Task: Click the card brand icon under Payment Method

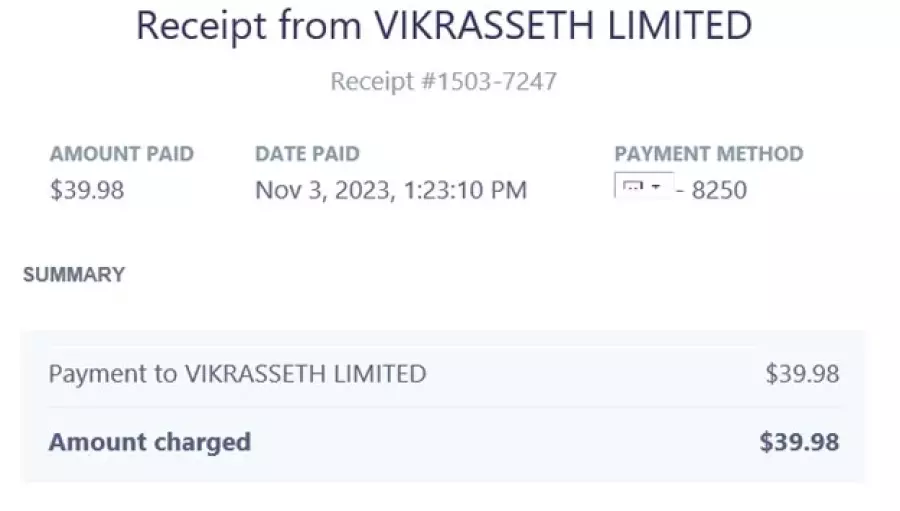Action: pyautogui.click(x=633, y=187)
